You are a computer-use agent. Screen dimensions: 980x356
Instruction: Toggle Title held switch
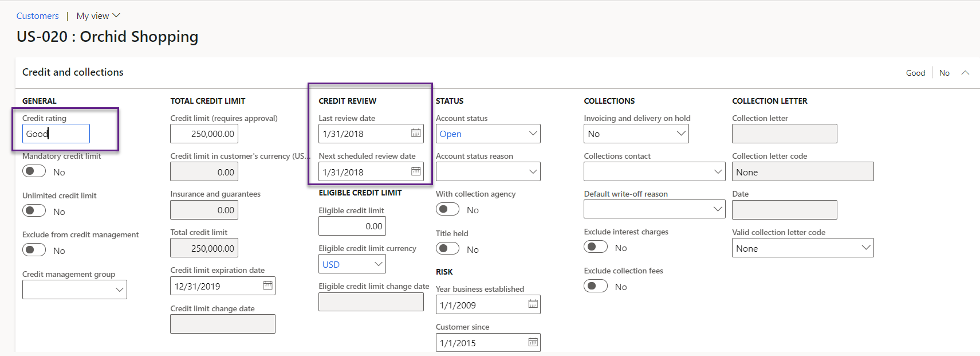coord(448,249)
